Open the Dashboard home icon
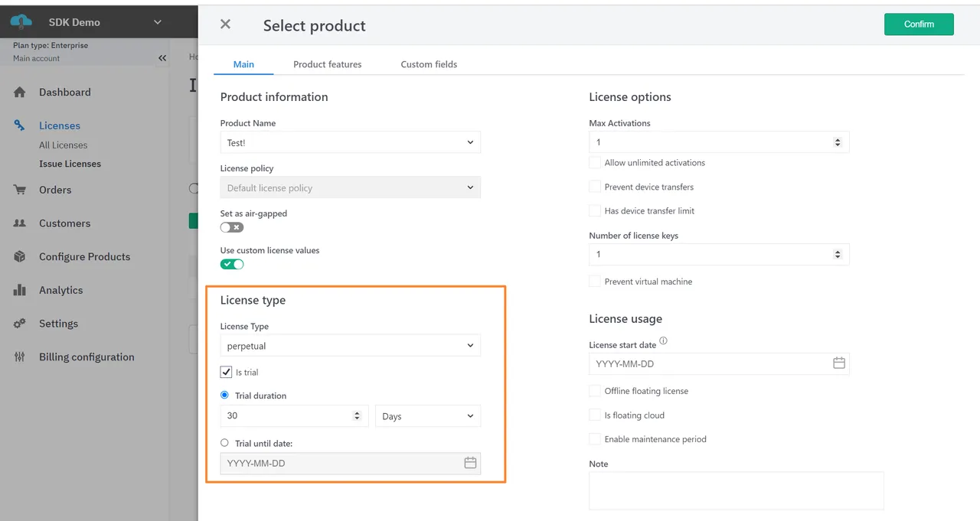This screenshot has height=521, width=980. click(19, 92)
